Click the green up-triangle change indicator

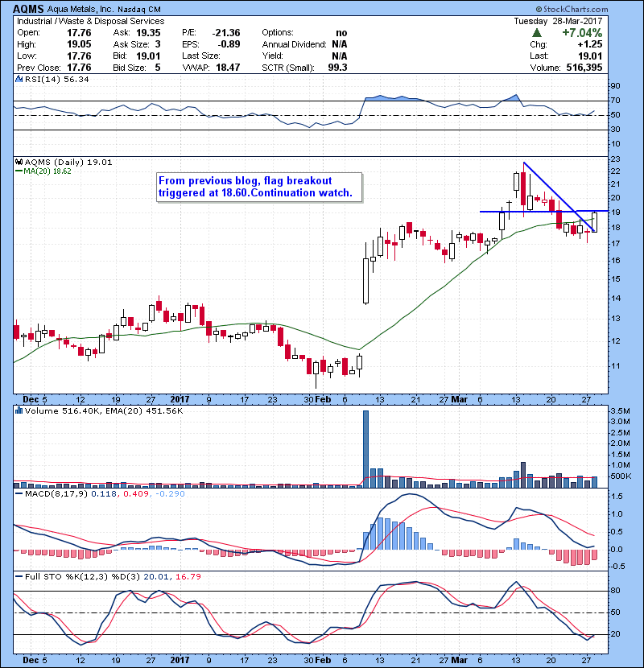click(537, 33)
